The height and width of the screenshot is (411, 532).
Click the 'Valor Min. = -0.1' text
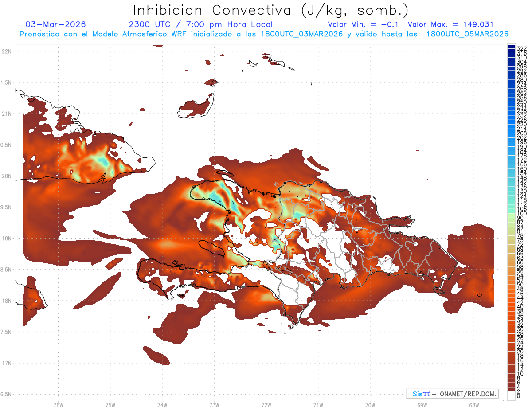(364, 24)
